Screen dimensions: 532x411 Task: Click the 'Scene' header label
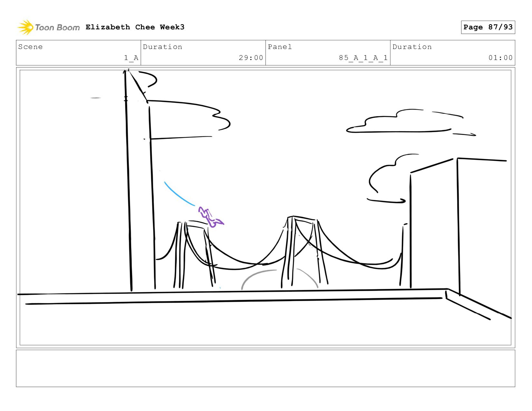coord(31,47)
